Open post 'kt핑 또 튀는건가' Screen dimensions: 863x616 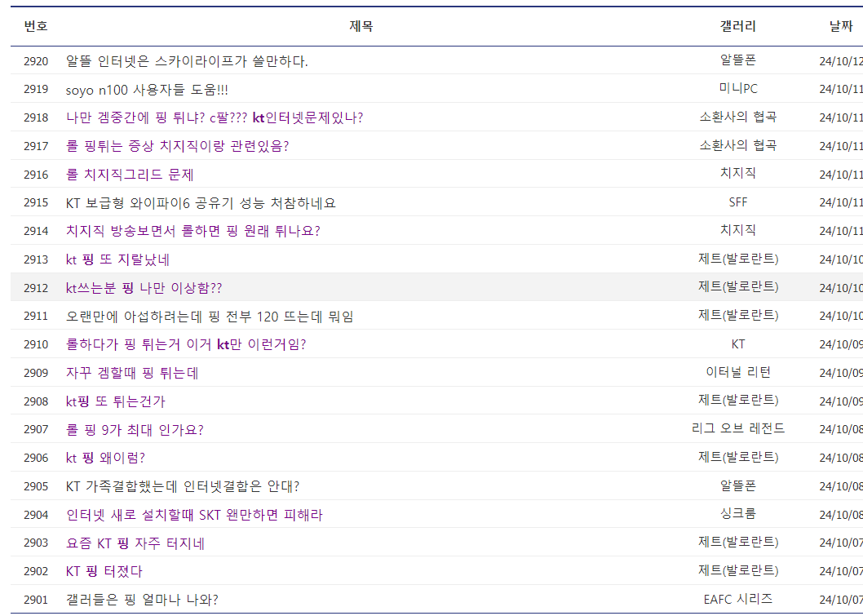[x=116, y=402]
